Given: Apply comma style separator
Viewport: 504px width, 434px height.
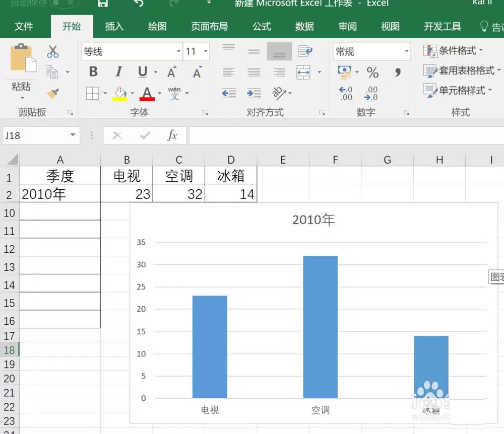Looking at the screenshot, I should click(398, 73).
